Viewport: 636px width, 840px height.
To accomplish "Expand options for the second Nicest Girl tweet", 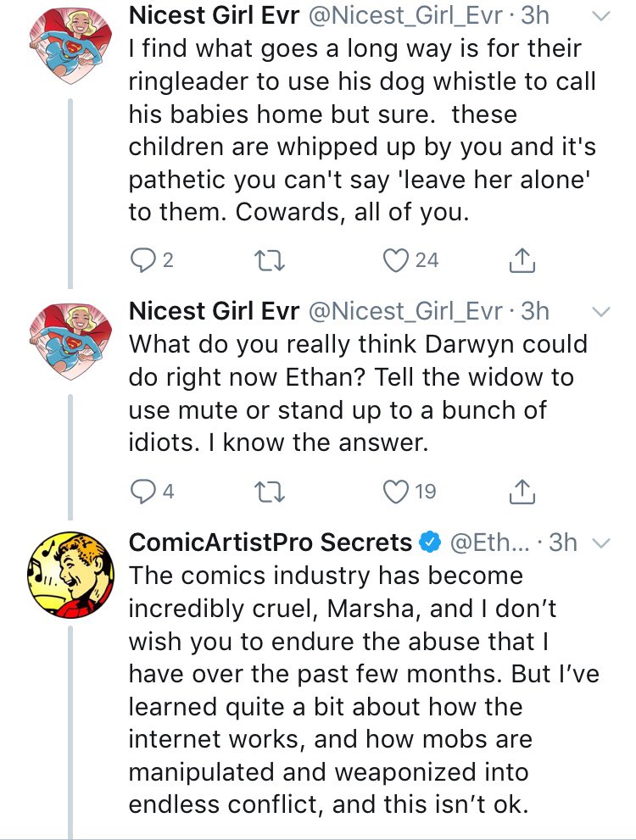I will [x=600, y=312].
